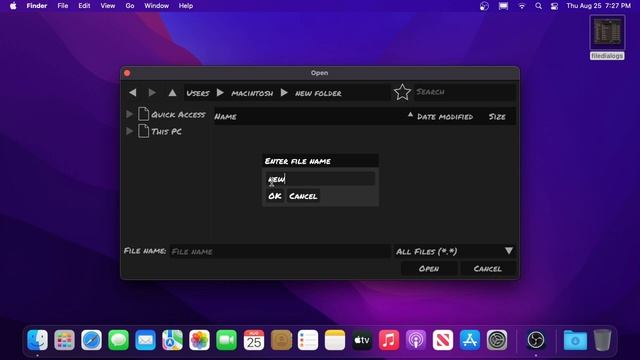Click the Open button
Image resolution: width=640 pixels, height=360 pixels.
pyautogui.click(x=429, y=269)
